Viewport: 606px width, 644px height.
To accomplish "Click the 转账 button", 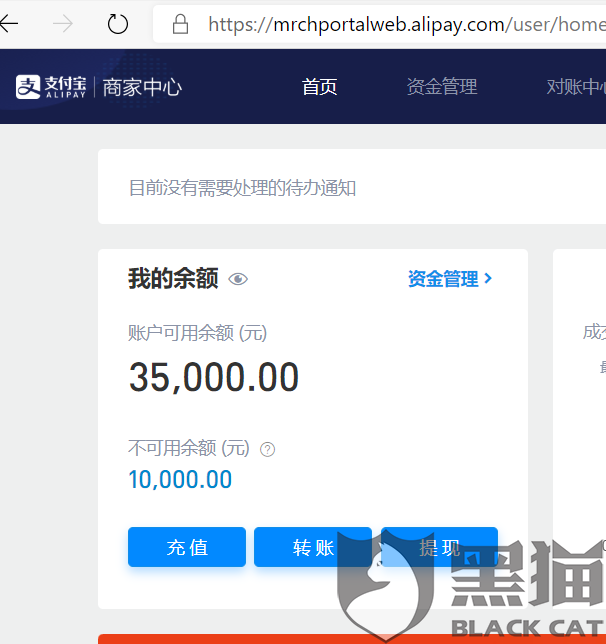I will coord(313,547).
